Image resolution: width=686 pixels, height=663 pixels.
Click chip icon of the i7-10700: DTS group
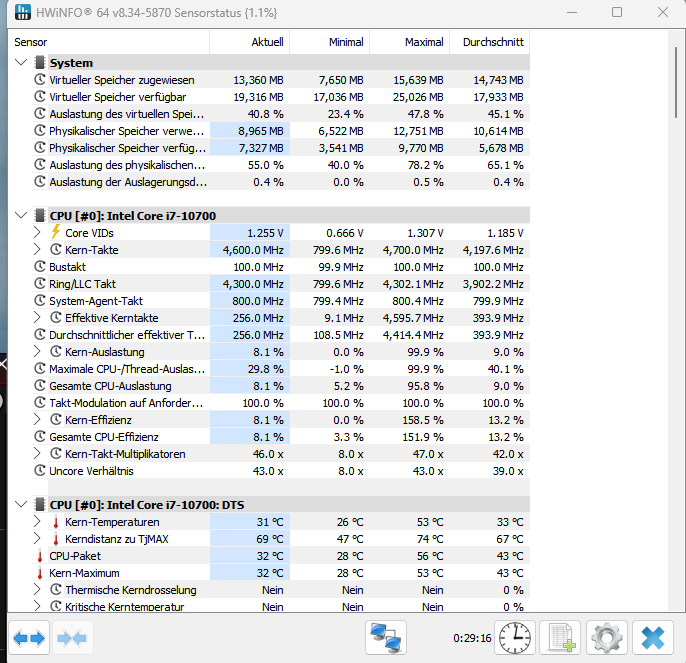(40, 505)
